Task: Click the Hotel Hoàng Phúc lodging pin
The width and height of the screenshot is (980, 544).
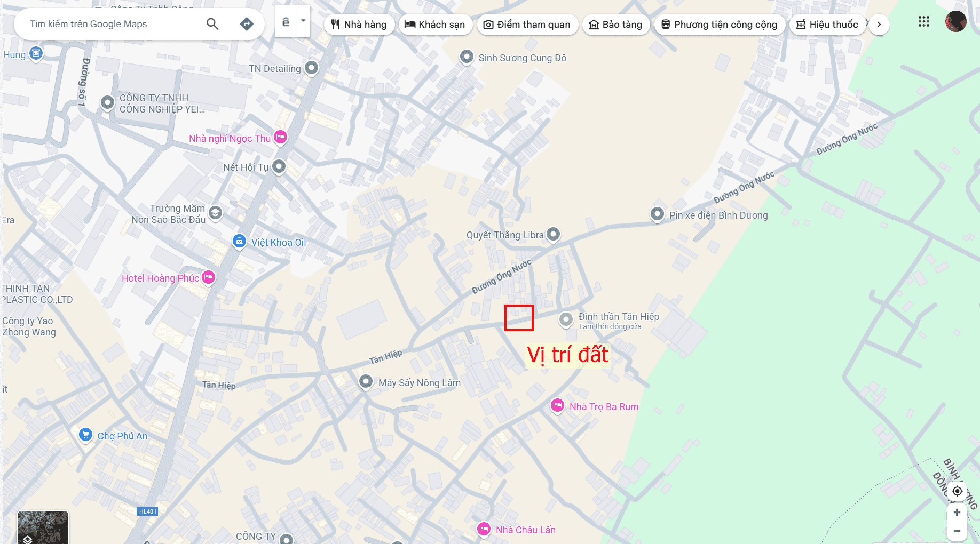Action: click(209, 278)
